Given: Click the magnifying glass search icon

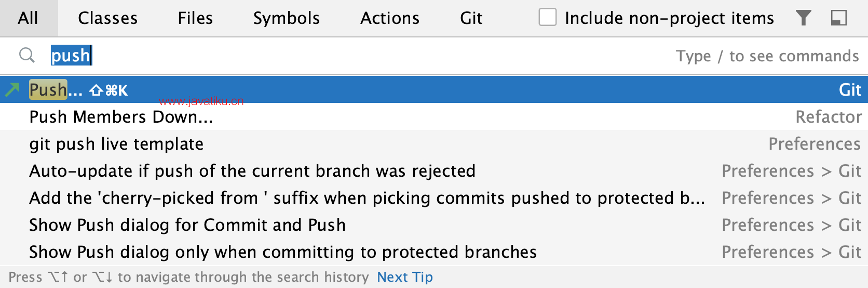Looking at the screenshot, I should 26,55.
